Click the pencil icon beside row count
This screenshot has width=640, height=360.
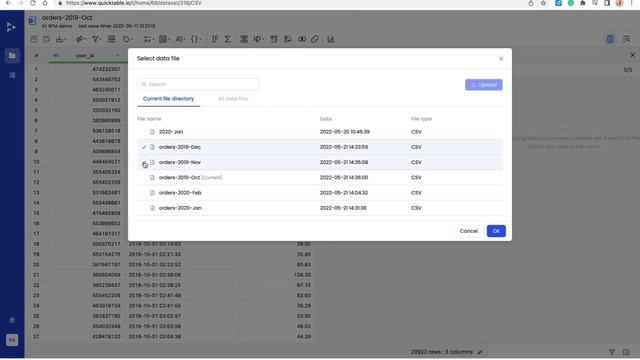480,352
